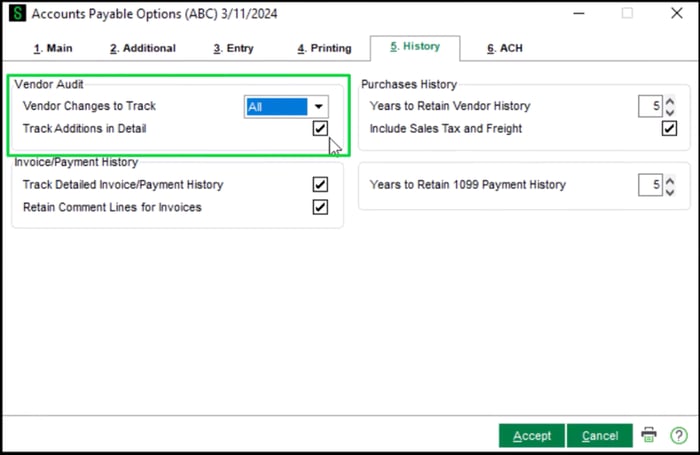Select the Printing tab
This screenshot has width=700, height=455.
pyautogui.click(x=325, y=48)
